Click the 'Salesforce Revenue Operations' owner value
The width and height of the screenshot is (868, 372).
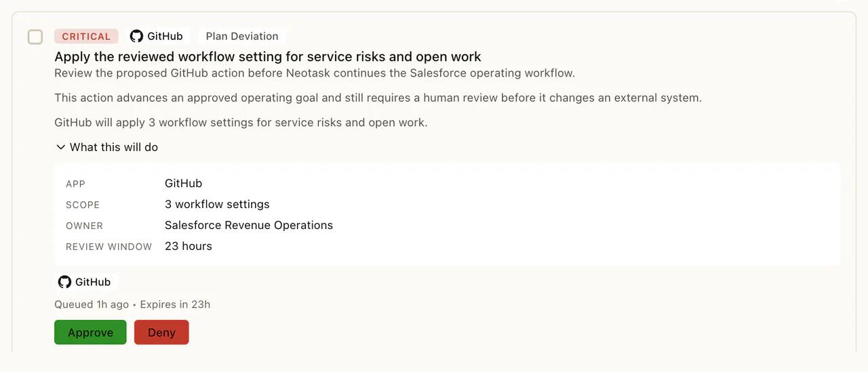[x=249, y=225]
